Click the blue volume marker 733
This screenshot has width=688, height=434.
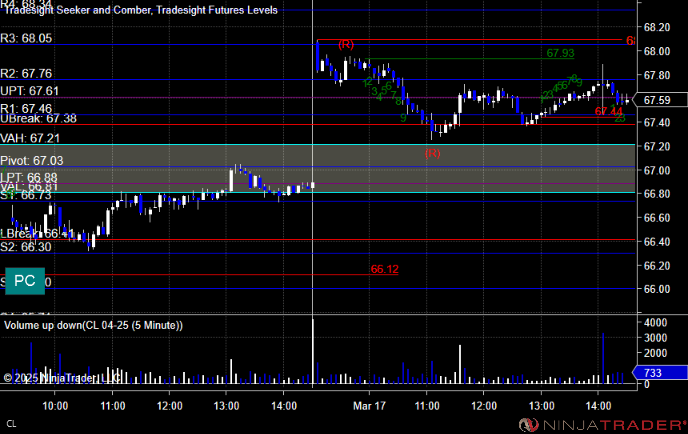point(660,373)
